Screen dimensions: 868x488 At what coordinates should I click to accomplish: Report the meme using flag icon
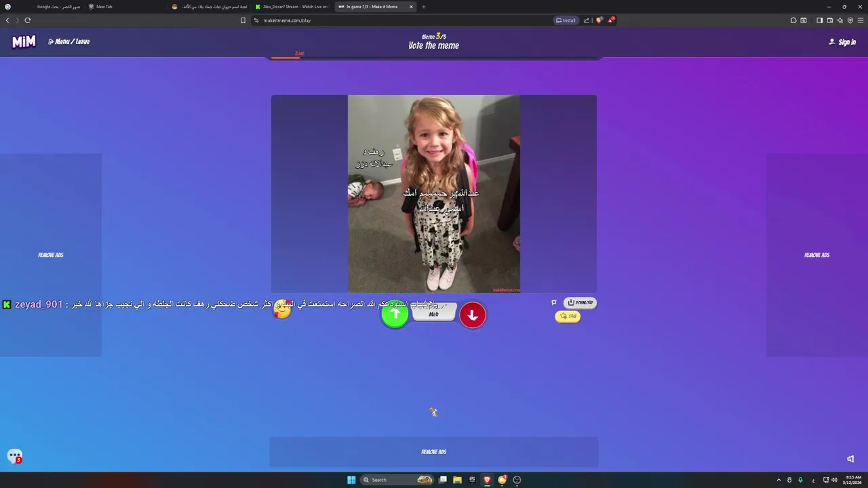click(554, 302)
